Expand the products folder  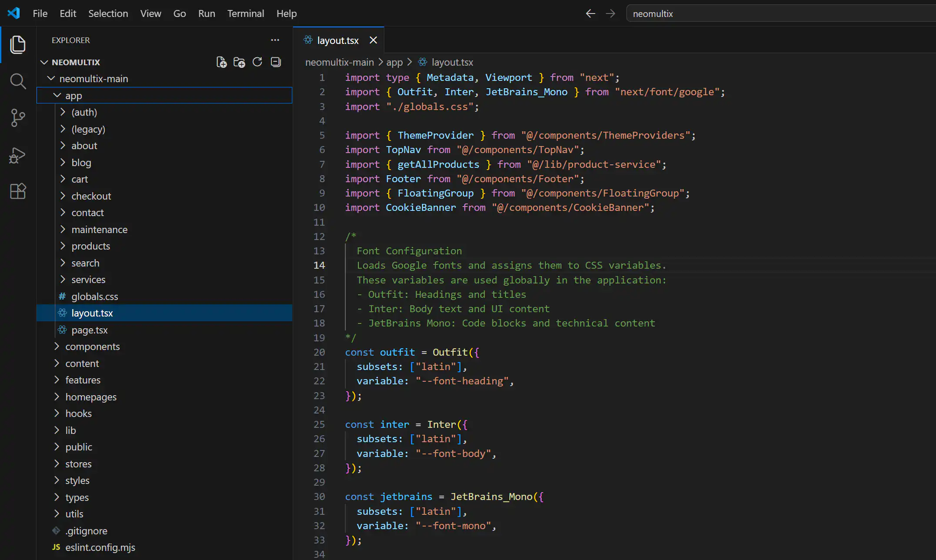click(x=63, y=246)
